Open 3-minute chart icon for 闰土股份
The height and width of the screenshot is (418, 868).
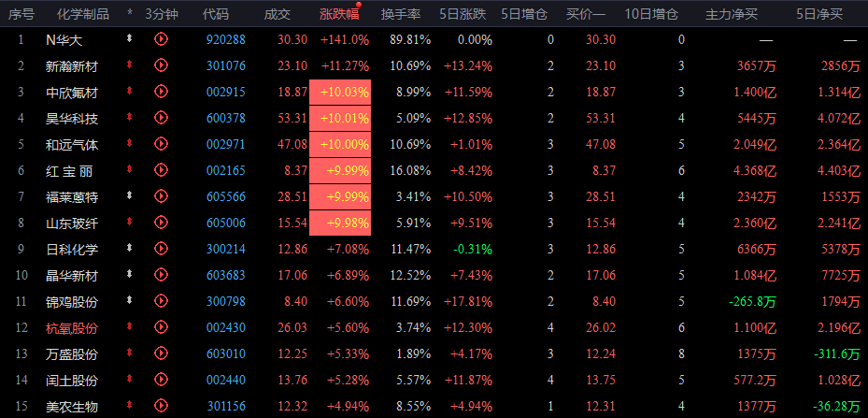161,380
